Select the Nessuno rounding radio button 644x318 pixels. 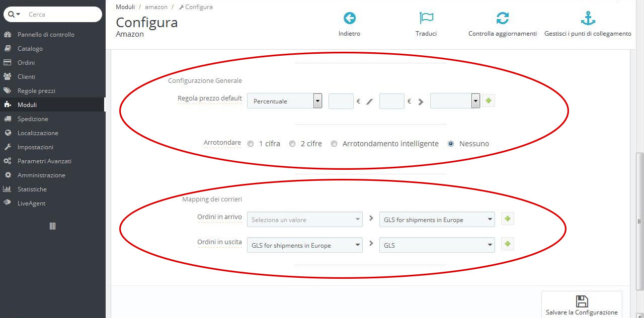[451, 144]
